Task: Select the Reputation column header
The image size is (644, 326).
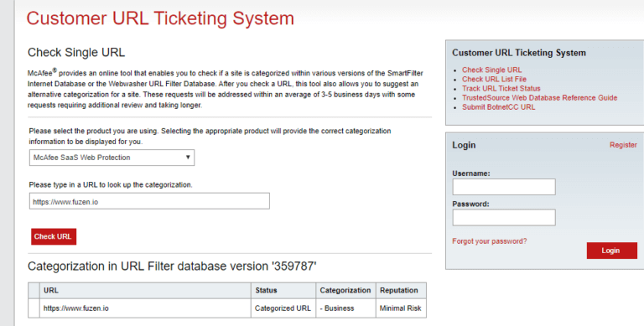Action: coord(402,290)
